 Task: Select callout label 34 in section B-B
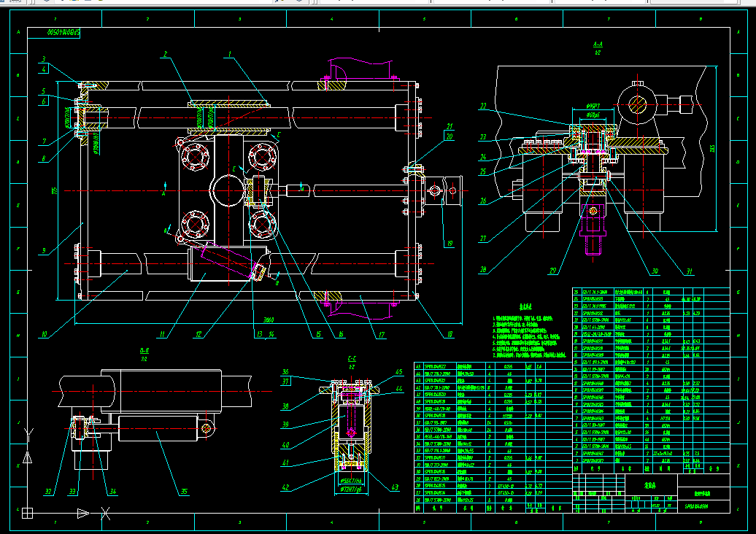coord(113,492)
